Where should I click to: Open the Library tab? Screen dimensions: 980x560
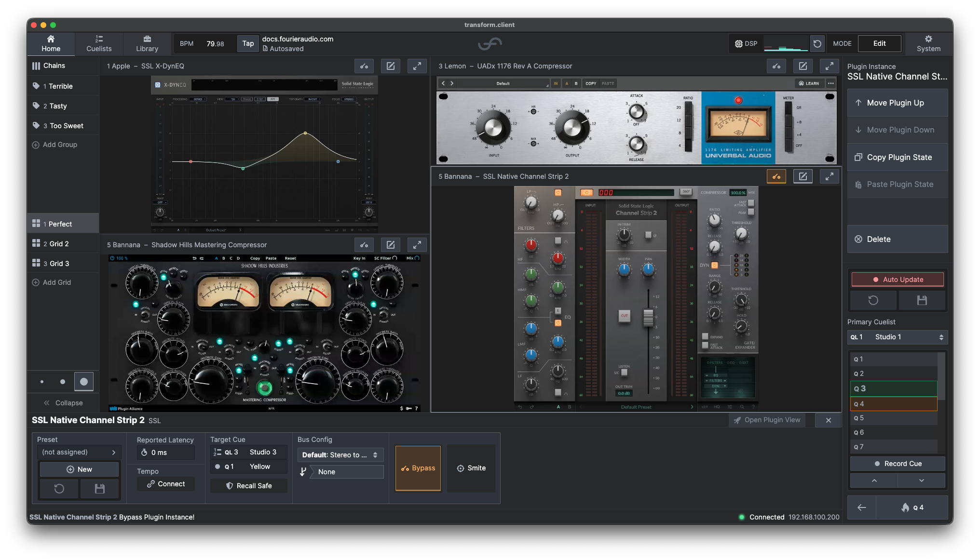click(147, 43)
